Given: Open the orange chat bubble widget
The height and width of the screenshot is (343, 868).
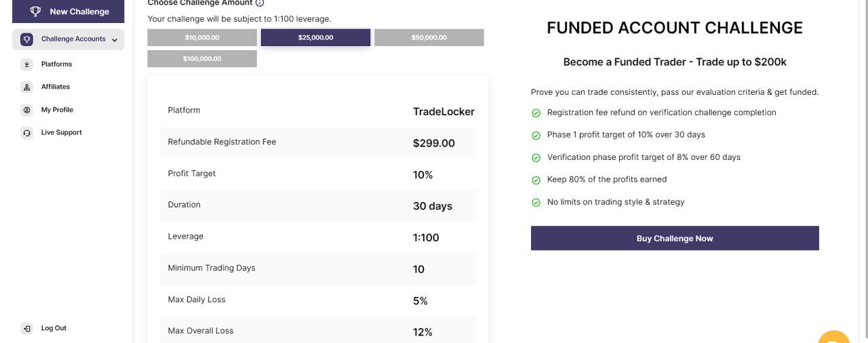Looking at the screenshot, I should click(834, 337).
